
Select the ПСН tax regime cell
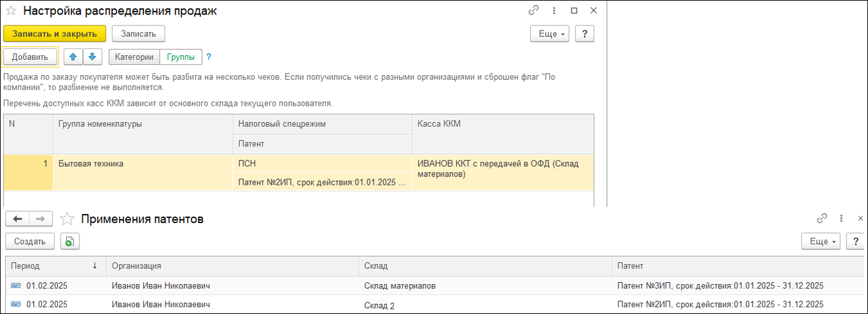(x=322, y=164)
